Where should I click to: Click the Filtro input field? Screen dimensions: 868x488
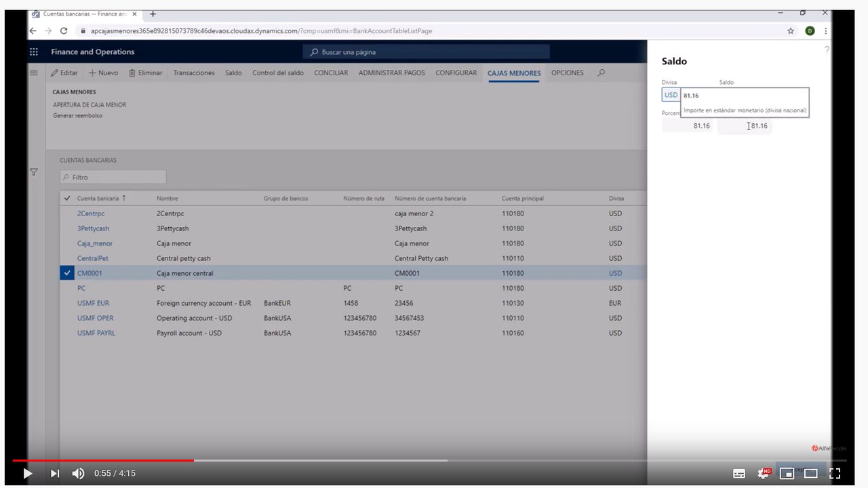point(113,177)
